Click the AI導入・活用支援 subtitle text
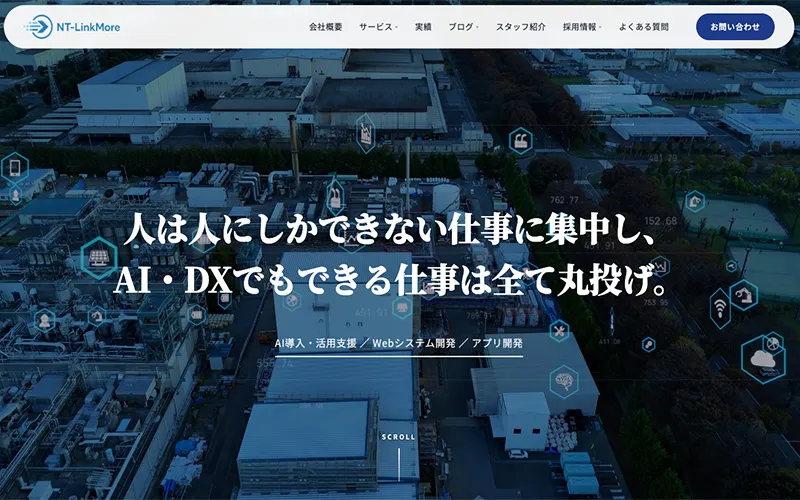800x500 pixels. 315,343
